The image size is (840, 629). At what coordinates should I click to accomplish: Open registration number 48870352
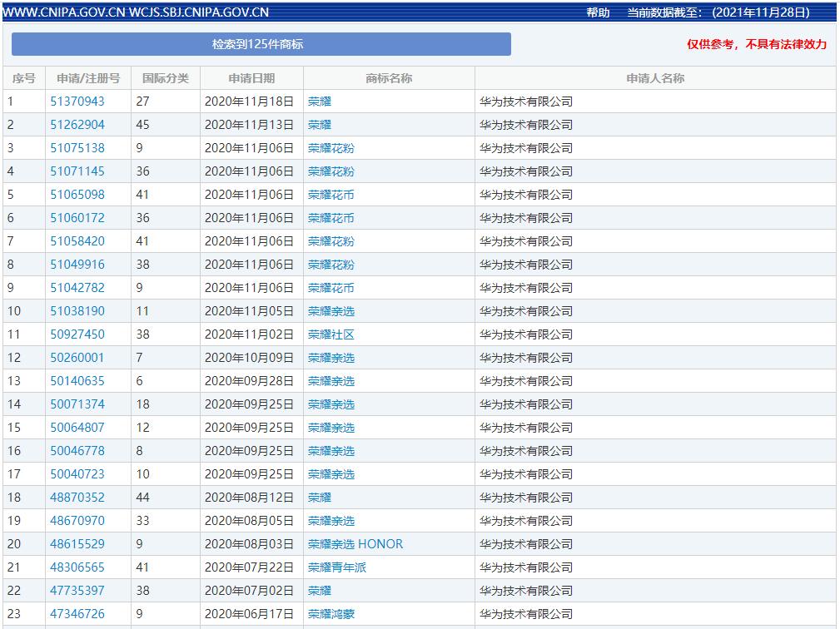tap(77, 498)
